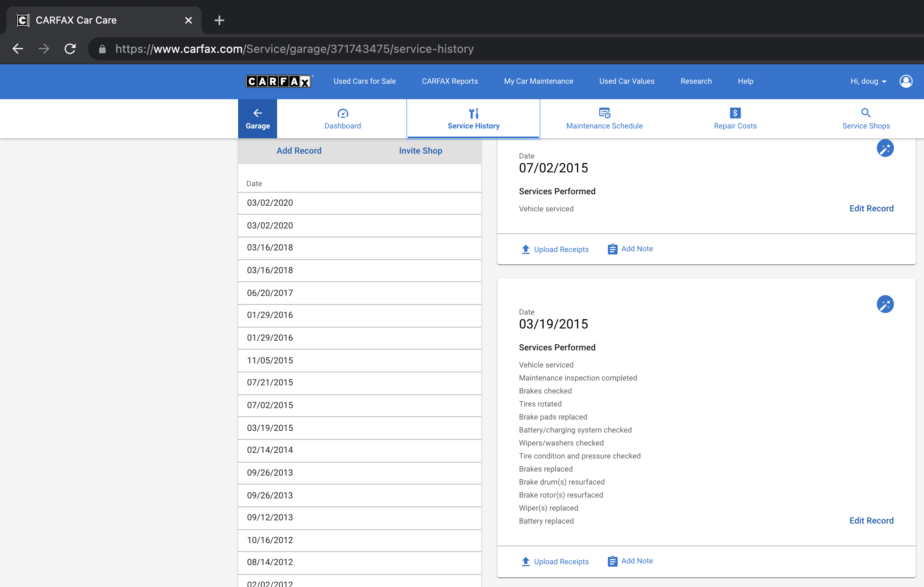Select the 06/20/2017 date row
Image resolution: width=924 pixels, height=587 pixels.
pos(360,293)
